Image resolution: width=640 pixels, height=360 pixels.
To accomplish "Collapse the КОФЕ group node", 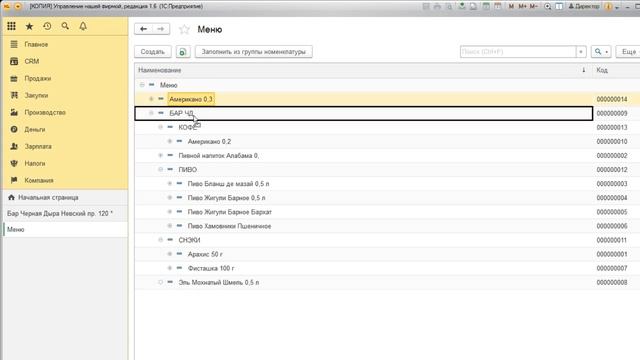I will pyautogui.click(x=160, y=127).
